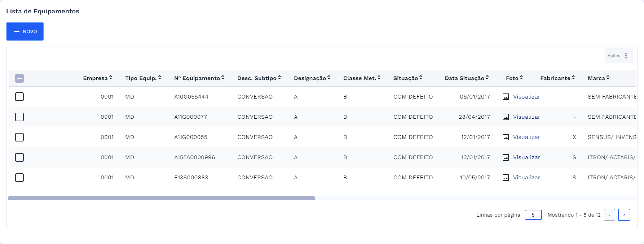Click the horizontal table scrollbar

click(x=161, y=198)
